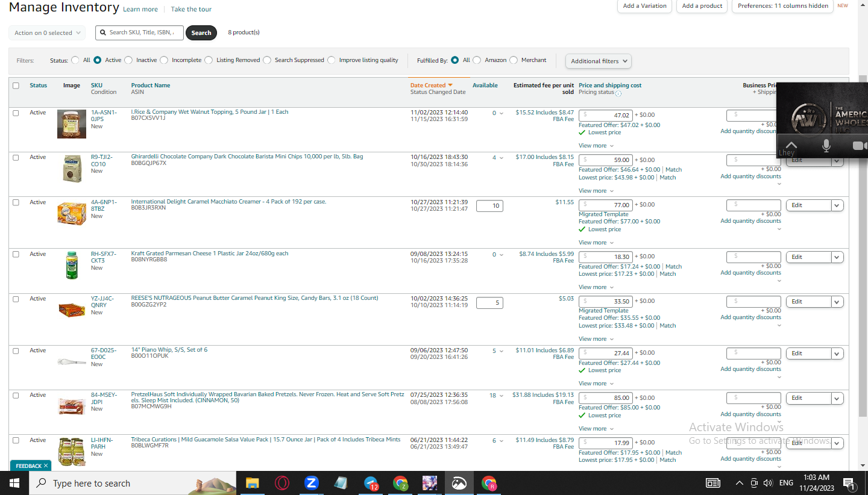
Task: Click the Pricing status info icon
Action: pos(618,93)
